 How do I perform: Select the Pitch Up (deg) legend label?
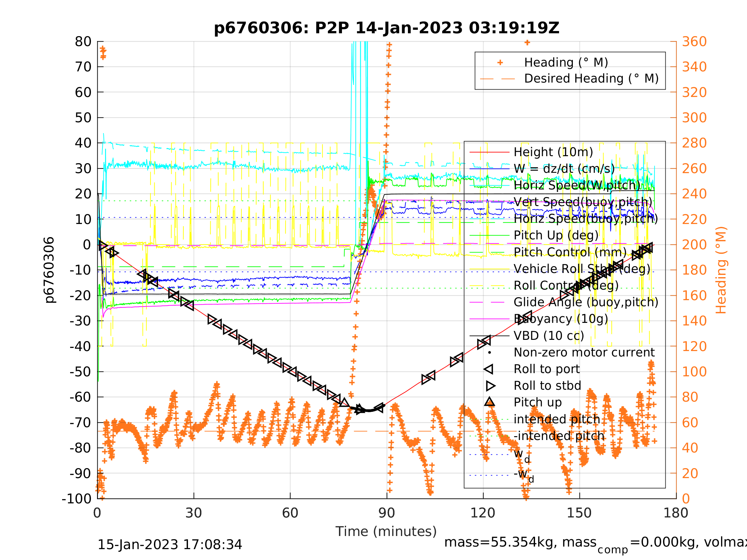pos(556,235)
